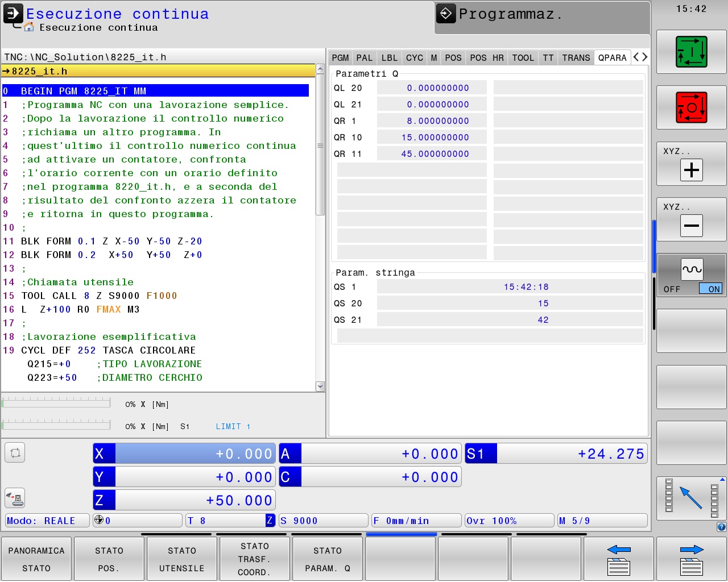Image resolution: width=728 pixels, height=582 pixels.
Task: Click the right arrow softkey page icon
Action: 692,559
